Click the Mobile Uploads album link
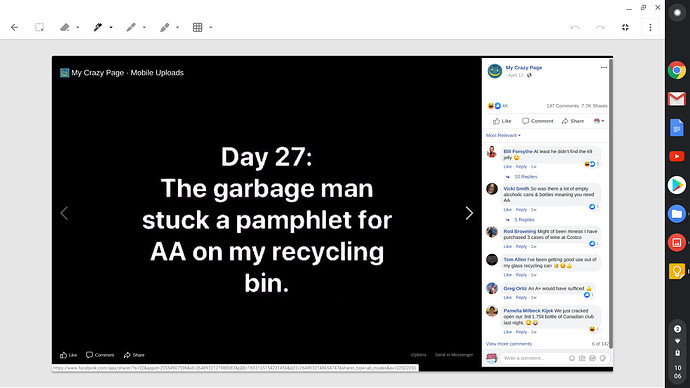 pos(157,73)
